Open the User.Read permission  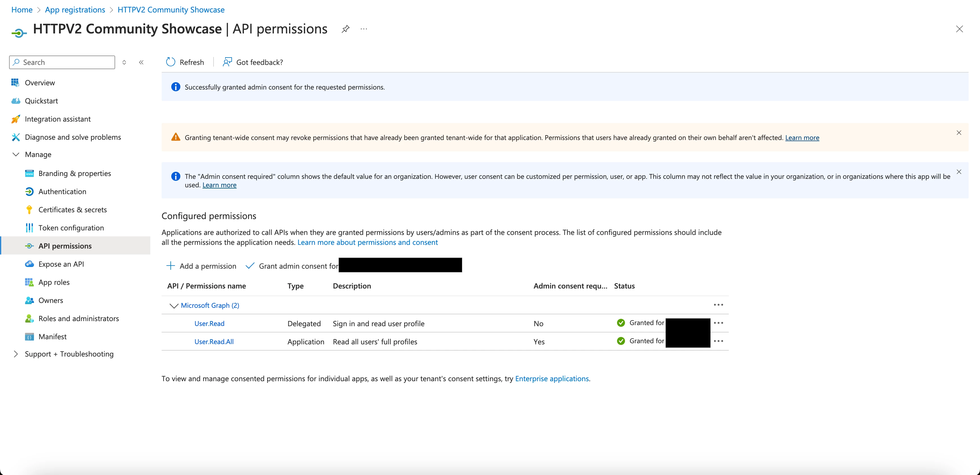(209, 324)
